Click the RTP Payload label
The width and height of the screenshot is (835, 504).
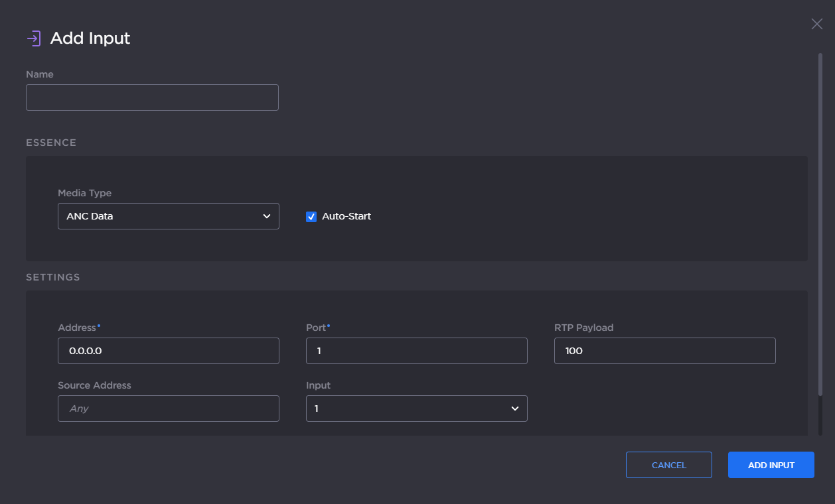[x=583, y=328]
